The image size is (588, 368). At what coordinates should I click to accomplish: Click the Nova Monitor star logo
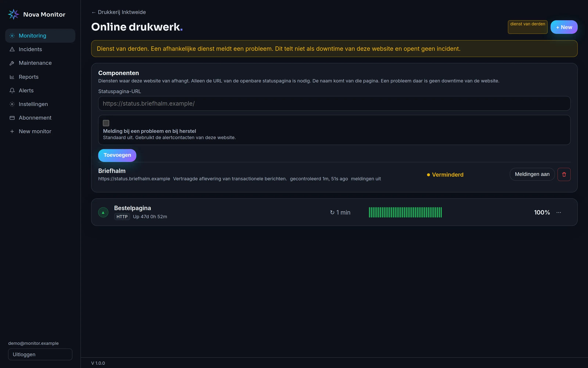click(x=14, y=14)
